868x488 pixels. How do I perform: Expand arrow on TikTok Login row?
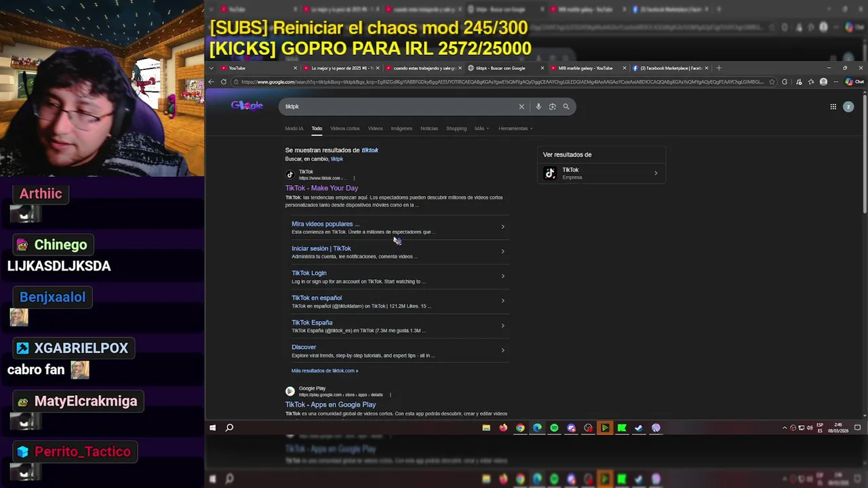502,276
